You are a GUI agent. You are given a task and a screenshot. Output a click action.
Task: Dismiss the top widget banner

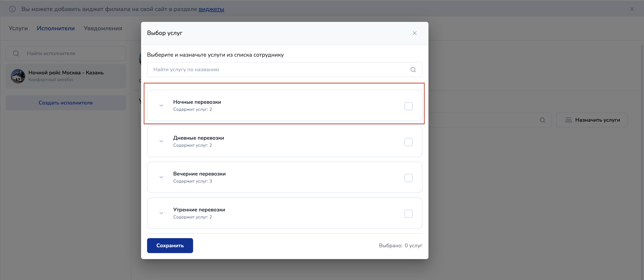click(x=632, y=9)
